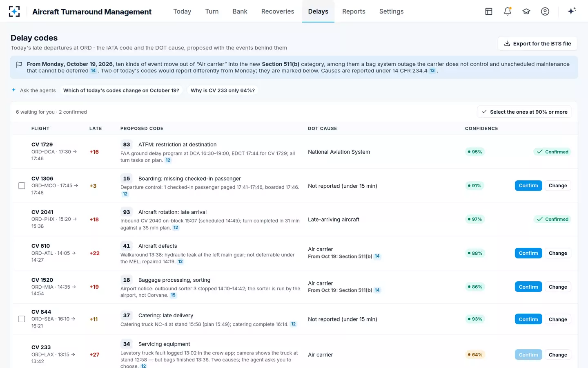Open the sparkle assistant icon in header
The width and height of the screenshot is (588, 368).
[x=572, y=11]
